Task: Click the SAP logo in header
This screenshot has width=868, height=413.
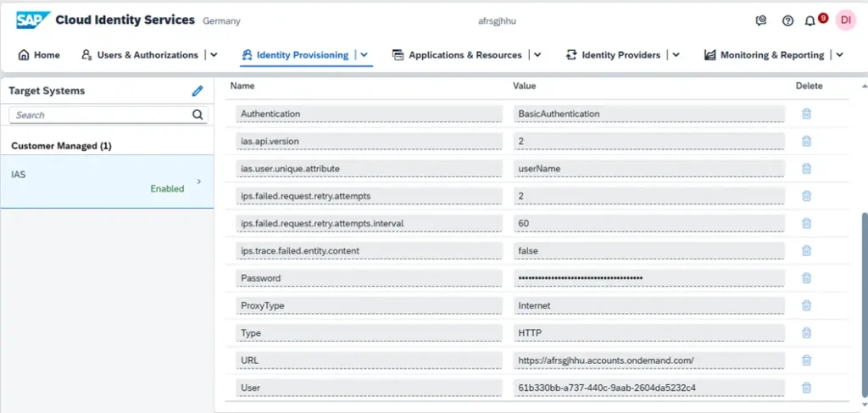Action: coord(32,20)
